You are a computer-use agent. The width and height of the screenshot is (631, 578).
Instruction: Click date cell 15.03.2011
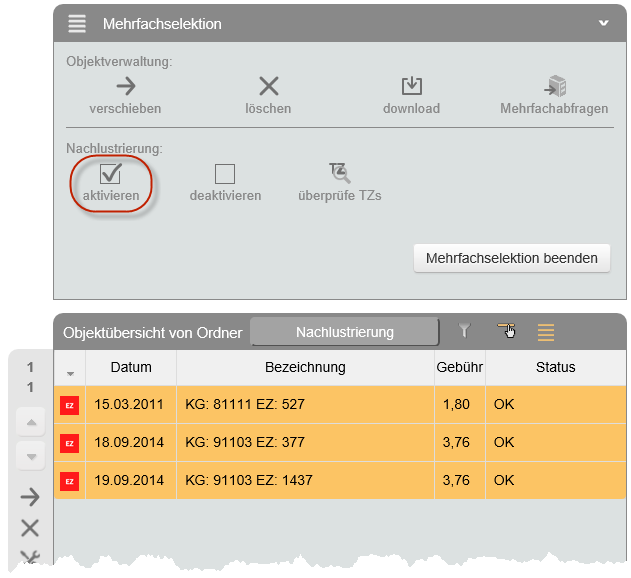[129, 405]
